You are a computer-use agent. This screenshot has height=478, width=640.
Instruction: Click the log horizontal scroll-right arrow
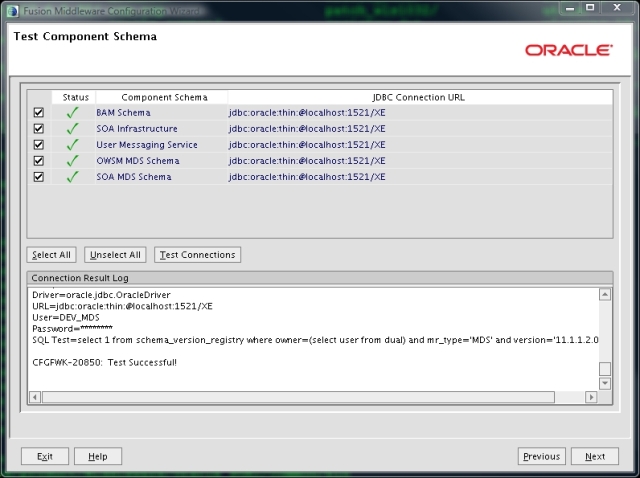pyautogui.click(x=591, y=397)
